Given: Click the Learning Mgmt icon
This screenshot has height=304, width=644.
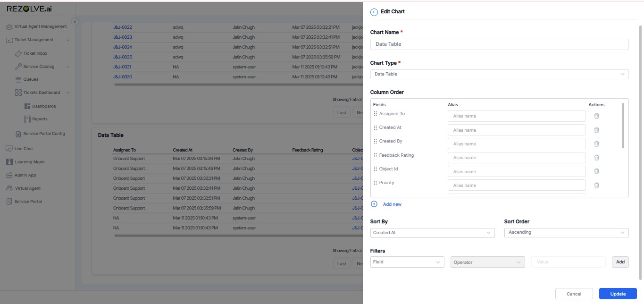Looking at the screenshot, I should [9, 162].
